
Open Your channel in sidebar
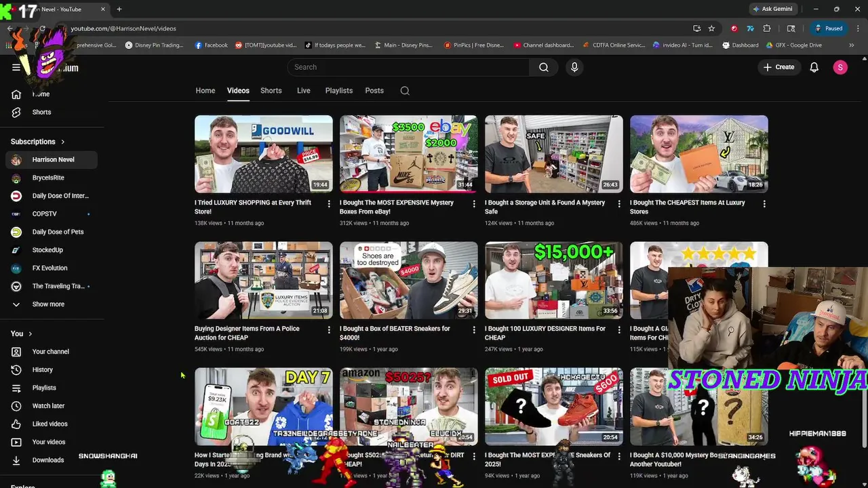point(50,352)
